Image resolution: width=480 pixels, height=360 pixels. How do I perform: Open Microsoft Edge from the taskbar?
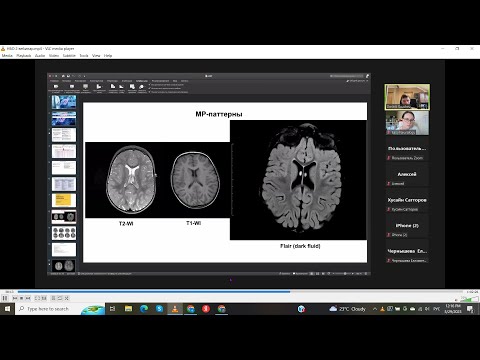coord(144,309)
